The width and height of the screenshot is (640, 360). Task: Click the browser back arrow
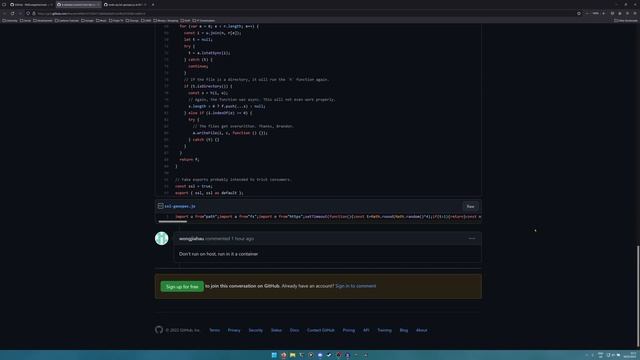pyautogui.click(x=4, y=13)
